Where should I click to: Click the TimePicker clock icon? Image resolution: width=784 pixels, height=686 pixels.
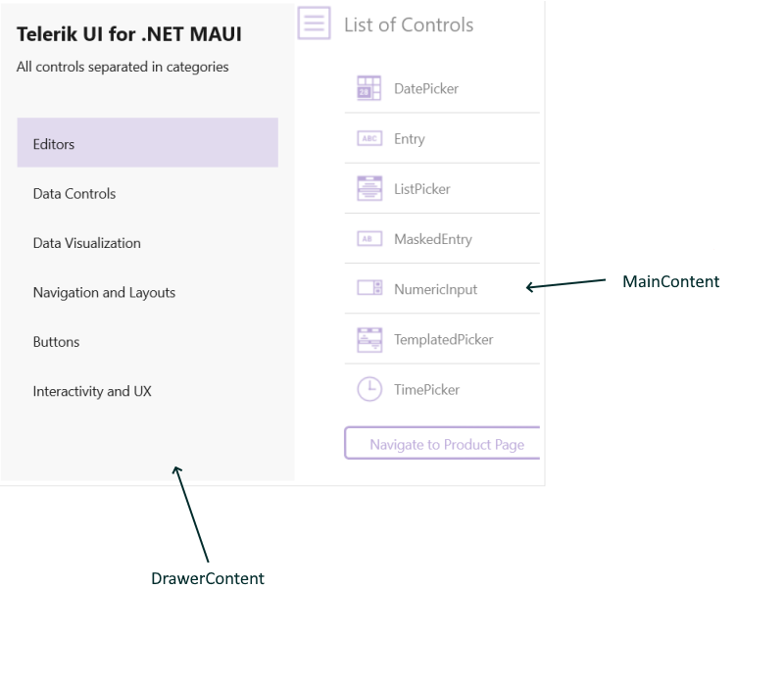369,389
